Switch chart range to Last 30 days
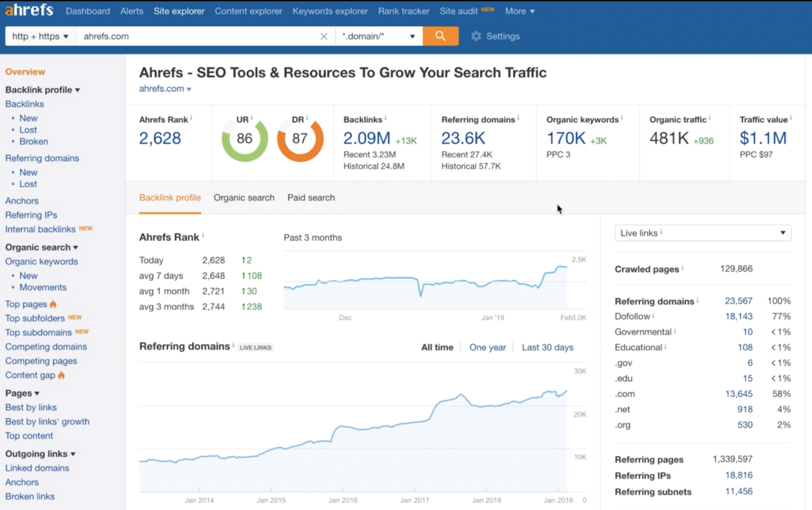Screen dimensions: 812x510 coord(547,347)
